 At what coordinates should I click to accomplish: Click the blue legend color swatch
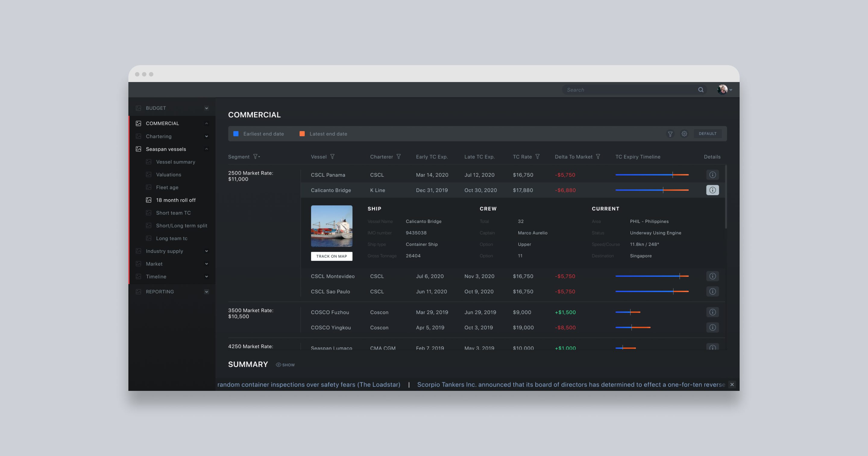(236, 134)
